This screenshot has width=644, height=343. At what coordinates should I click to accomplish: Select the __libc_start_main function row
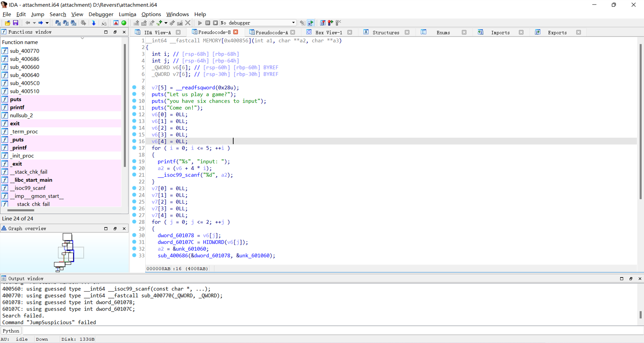61,180
